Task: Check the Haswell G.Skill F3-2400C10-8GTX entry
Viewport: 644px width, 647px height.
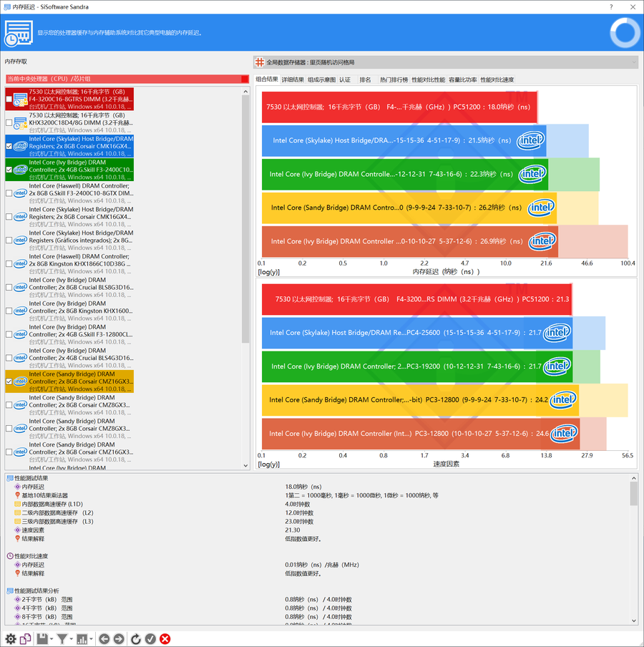Action: tap(9, 193)
